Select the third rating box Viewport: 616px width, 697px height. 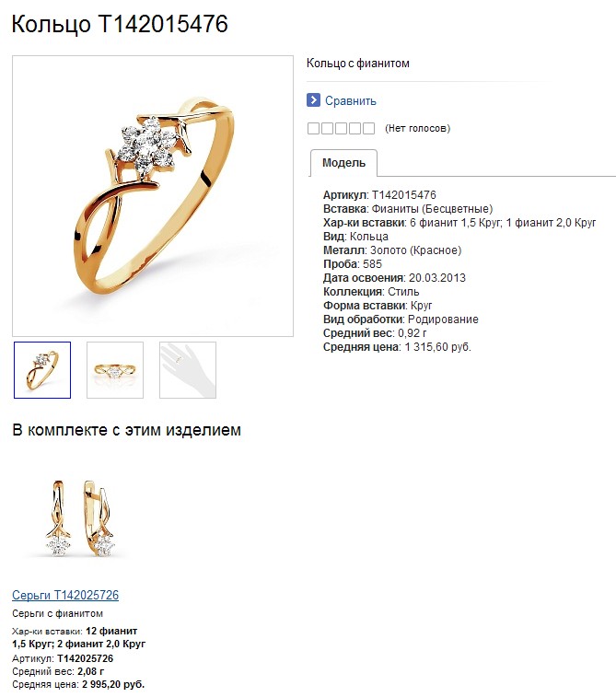(341, 129)
